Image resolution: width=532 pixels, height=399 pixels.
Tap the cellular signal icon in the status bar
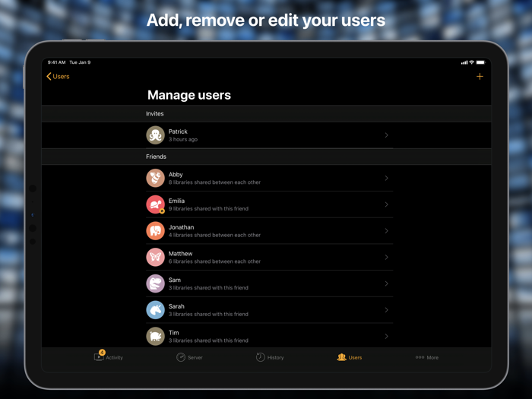(x=464, y=62)
